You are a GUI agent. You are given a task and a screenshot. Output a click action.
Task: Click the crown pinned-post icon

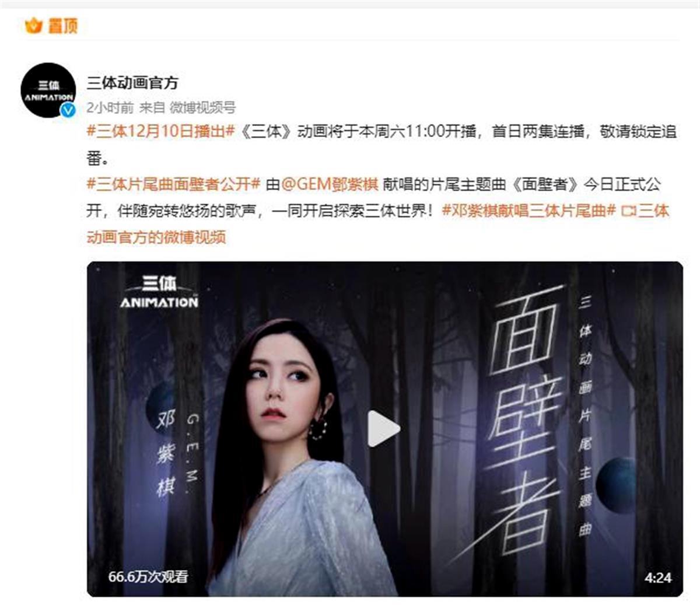[x=33, y=25]
